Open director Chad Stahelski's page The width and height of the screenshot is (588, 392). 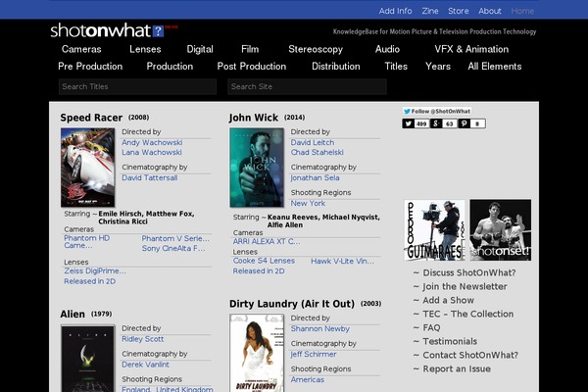[317, 152]
